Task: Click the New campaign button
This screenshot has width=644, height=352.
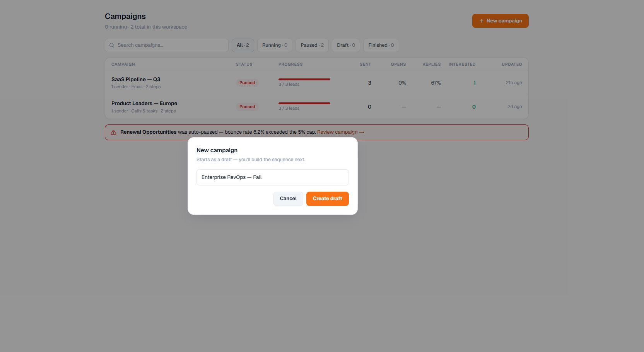Action: (500, 21)
